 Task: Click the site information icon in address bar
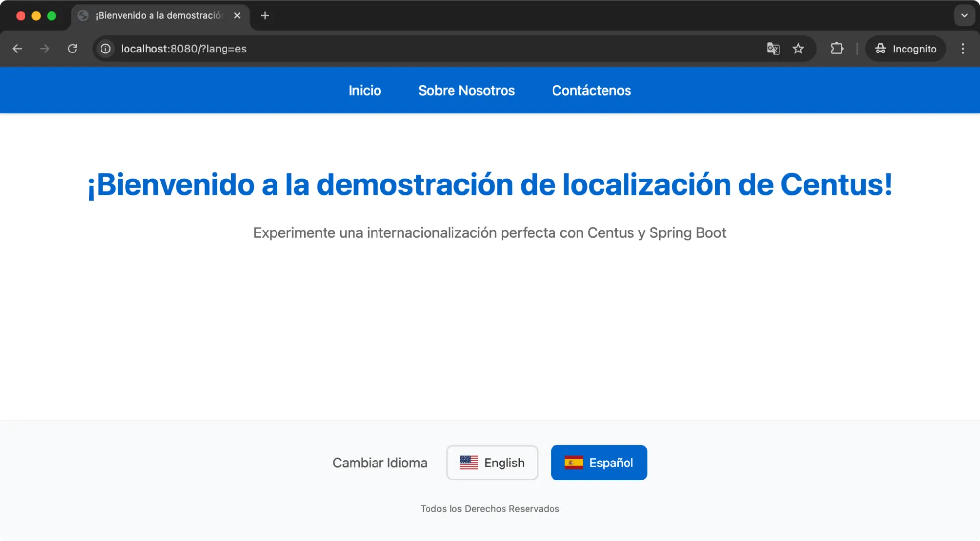[x=105, y=49]
